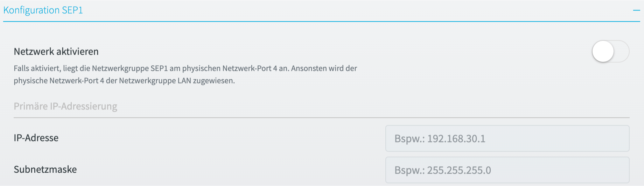Enable the Netzwerk aktivieren switch
The width and height of the screenshot is (644, 186).
(x=611, y=51)
